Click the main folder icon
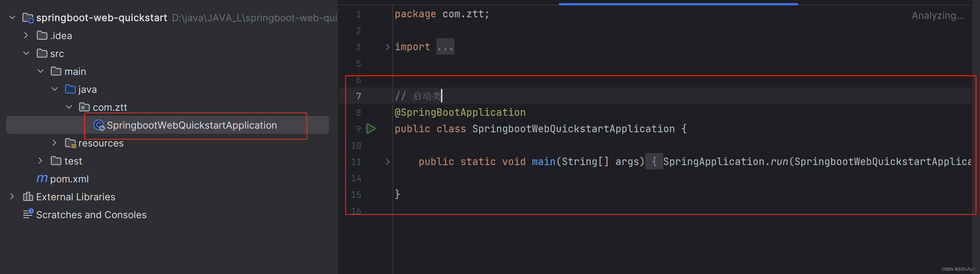The width and height of the screenshot is (980, 274). [x=56, y=71]
